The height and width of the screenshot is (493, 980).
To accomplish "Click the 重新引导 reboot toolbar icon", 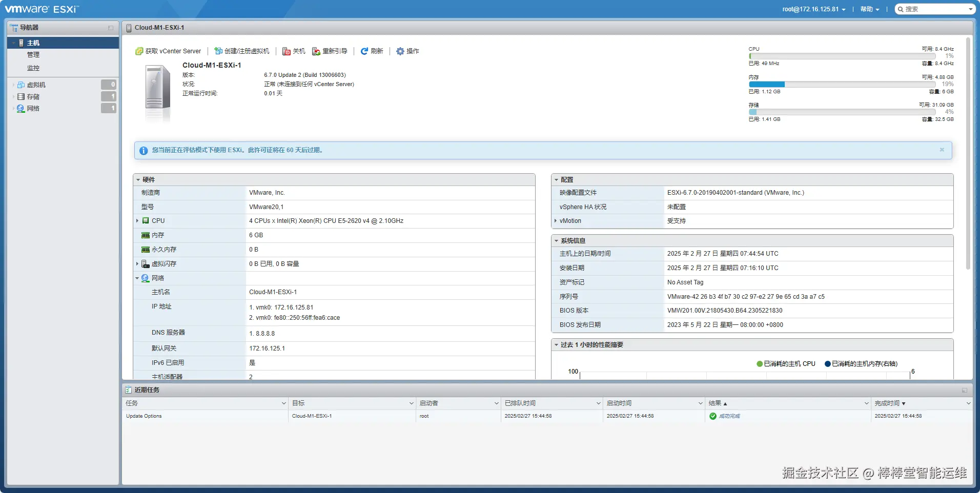I will [x=316, y=51].
